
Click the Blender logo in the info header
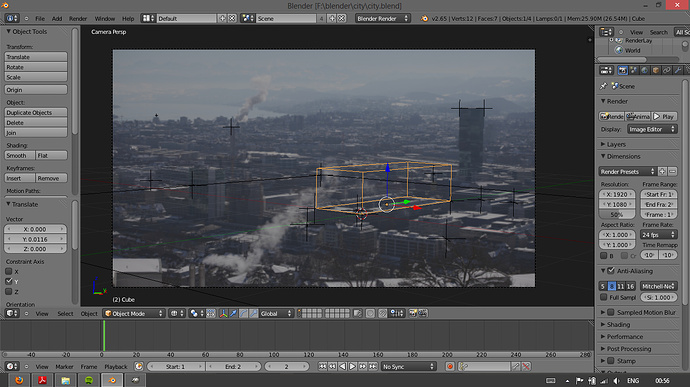(424, 18)
